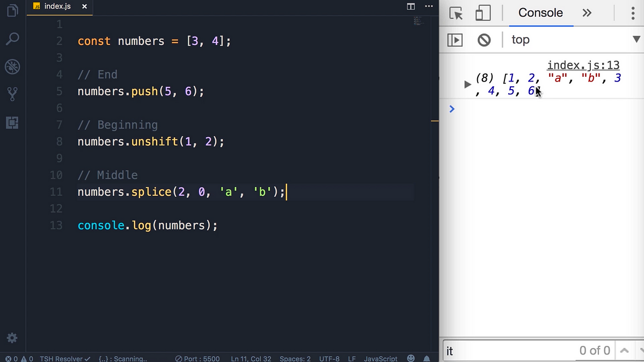Click the Scanning status bar item
The width and height of the screenshot is (644, 362).
point(122,358)
